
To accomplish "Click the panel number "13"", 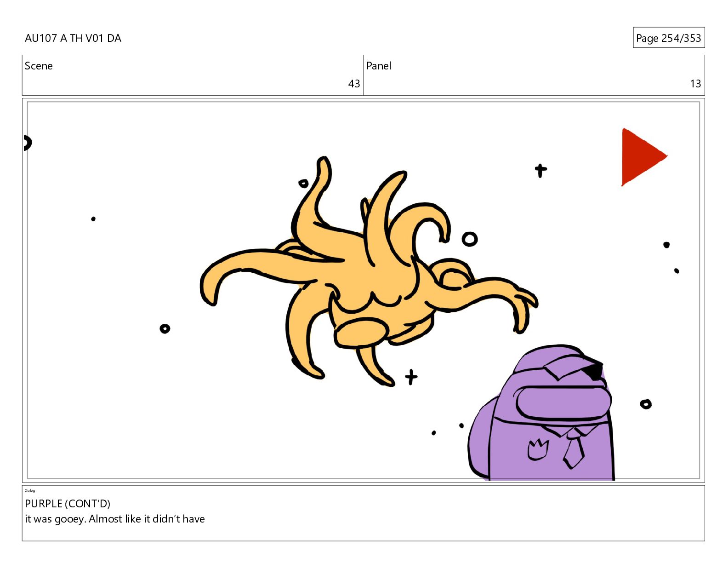I will coord(695,84).
